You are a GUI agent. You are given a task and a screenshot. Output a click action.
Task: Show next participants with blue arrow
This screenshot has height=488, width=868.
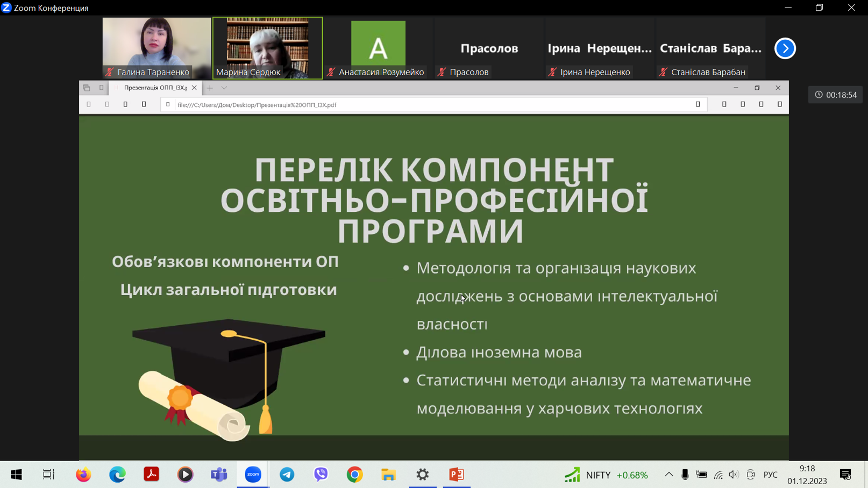785,48
